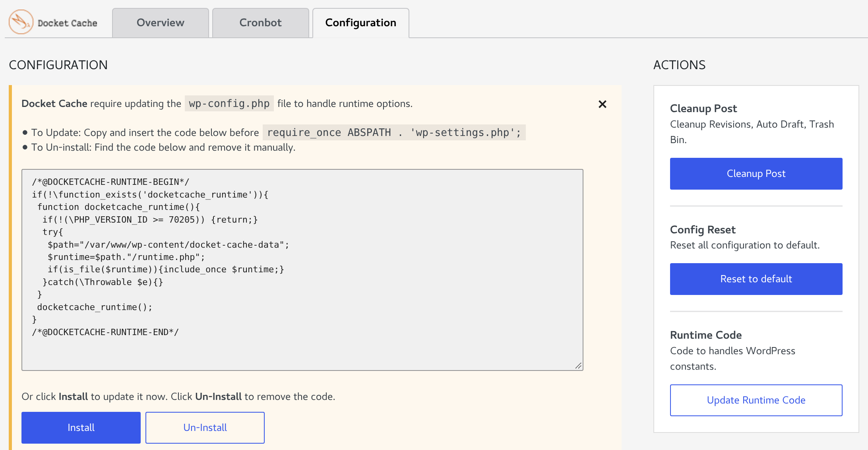Run the Cleanup Post action
Screen dimensions: 868x450
pos(756,174)
